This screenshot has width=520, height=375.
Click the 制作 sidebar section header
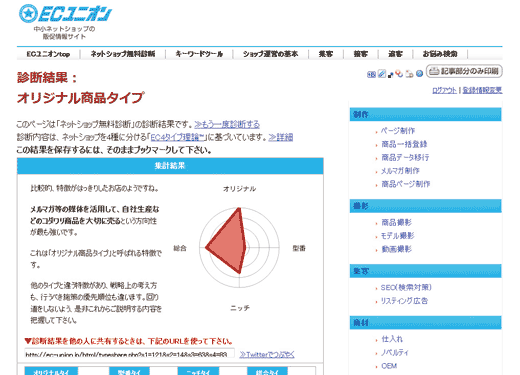coord(425,114)
